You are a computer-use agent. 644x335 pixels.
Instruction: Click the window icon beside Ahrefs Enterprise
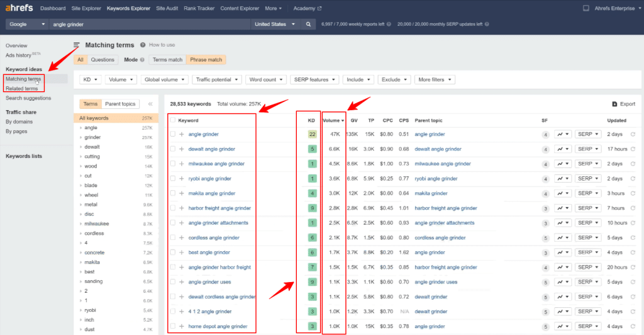[x=586, y=8]
